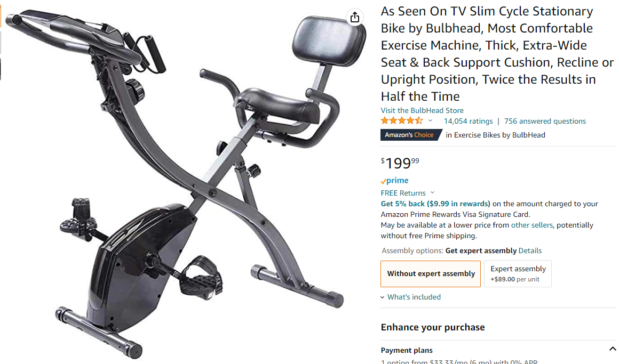Expand the FREE Returns dropdown
Viewport: 619px width, 364px height.
pyautogui.click(x=432, y=193)
